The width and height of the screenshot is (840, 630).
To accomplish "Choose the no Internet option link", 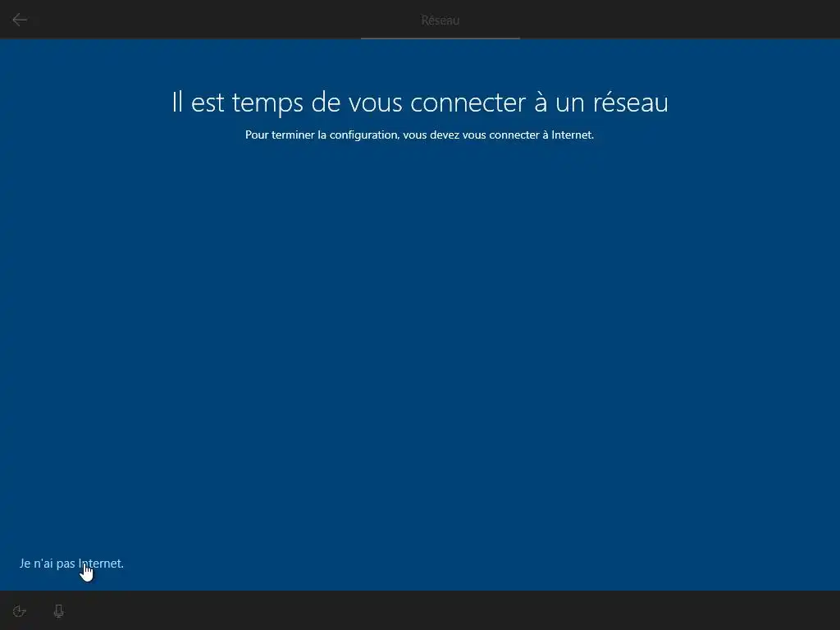I will pos(71,564).
